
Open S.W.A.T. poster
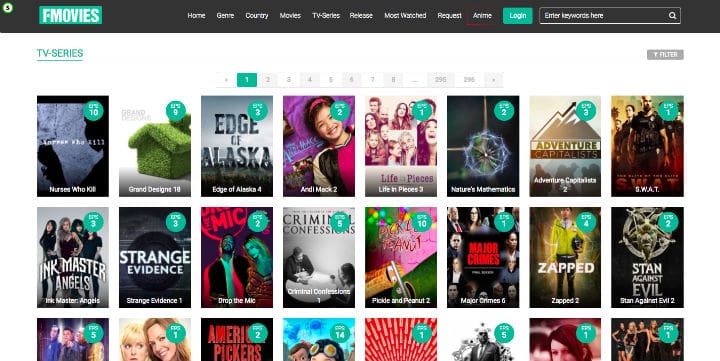click(647, 146)
